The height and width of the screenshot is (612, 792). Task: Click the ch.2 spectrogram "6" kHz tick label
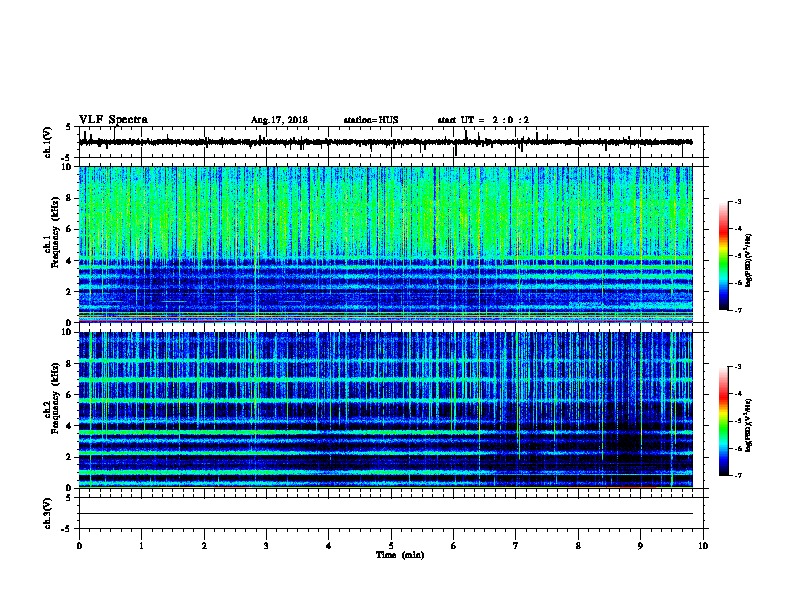[x=69, y=395]
